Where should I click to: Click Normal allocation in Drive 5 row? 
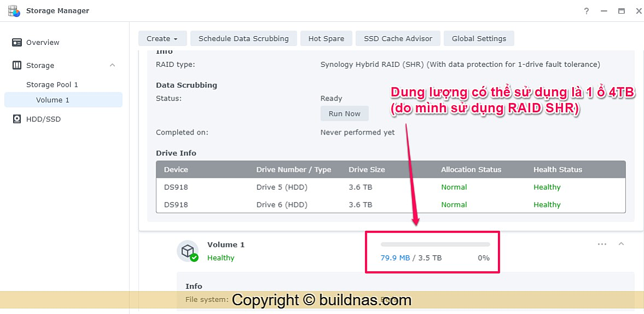(454, 187)
